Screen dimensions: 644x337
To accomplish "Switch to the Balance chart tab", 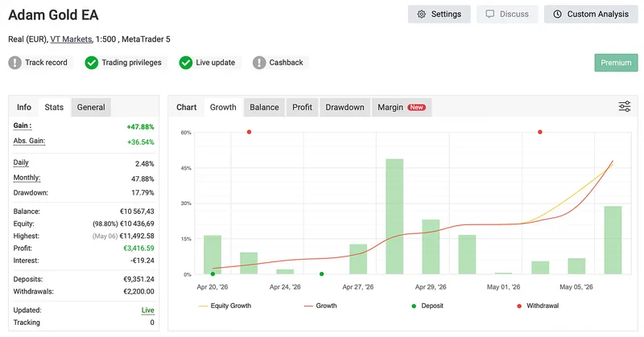I will click(x=265, y=107).
